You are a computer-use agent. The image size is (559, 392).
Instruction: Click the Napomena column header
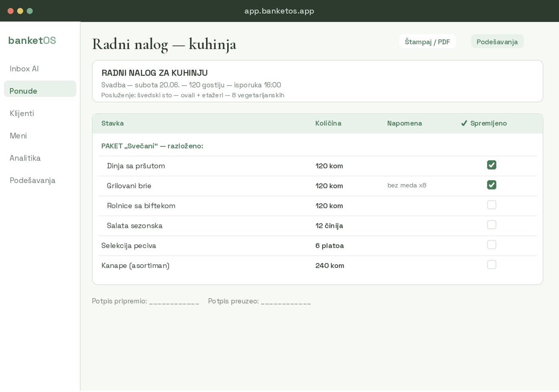(405, 123)
